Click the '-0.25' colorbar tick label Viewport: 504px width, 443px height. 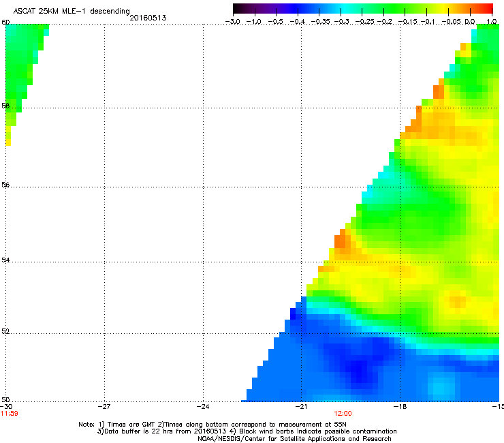(x=364, y=22)
